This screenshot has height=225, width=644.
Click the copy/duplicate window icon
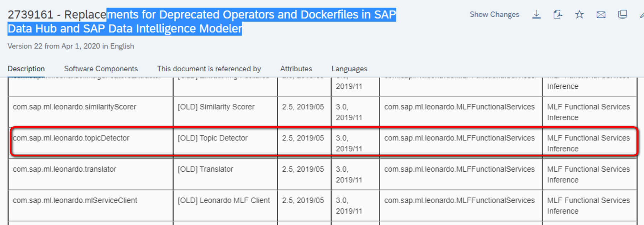622,14
